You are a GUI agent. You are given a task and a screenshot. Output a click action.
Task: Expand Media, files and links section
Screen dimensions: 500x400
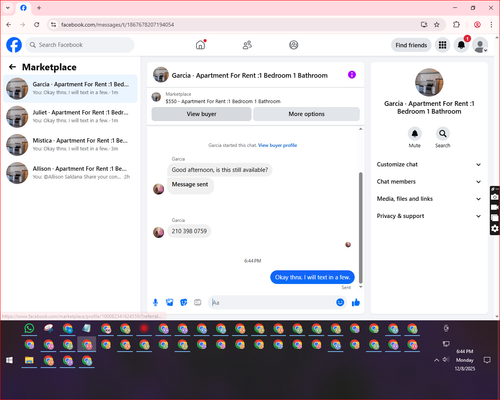click(429, 199)
